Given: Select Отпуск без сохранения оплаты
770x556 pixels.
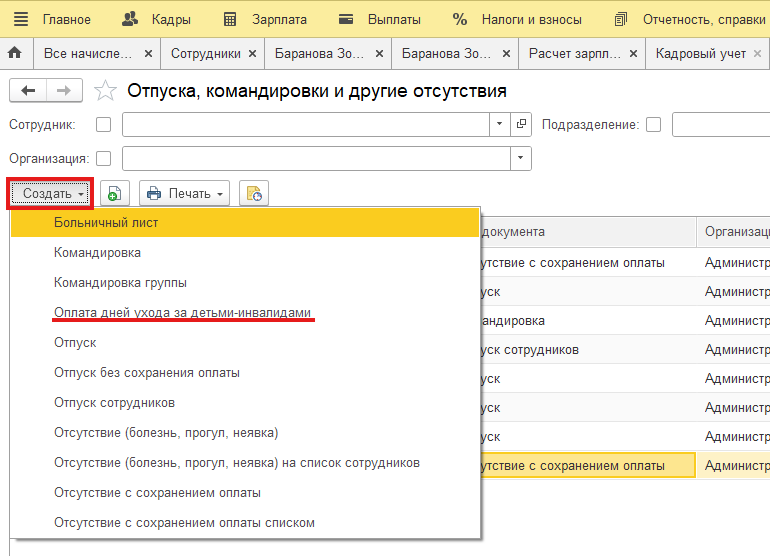Looking at the screenshot, I should point(245,372).
